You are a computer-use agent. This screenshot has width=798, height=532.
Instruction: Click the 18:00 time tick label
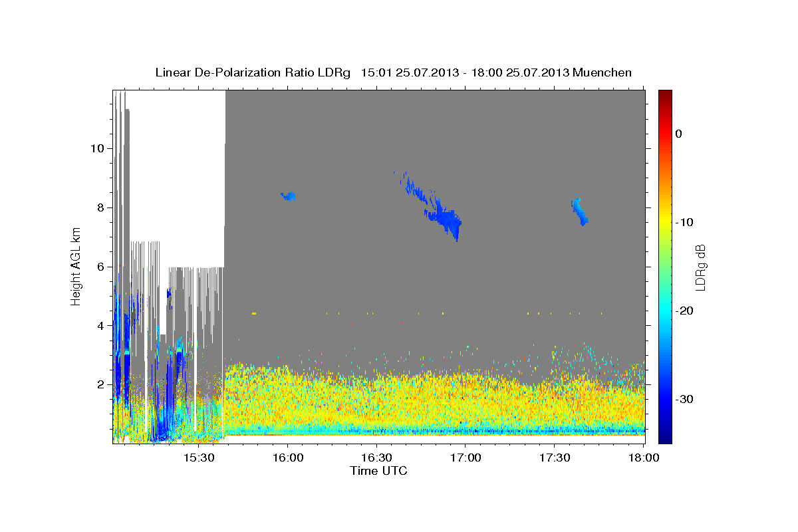pyautogui.click(x=643, y=458)
